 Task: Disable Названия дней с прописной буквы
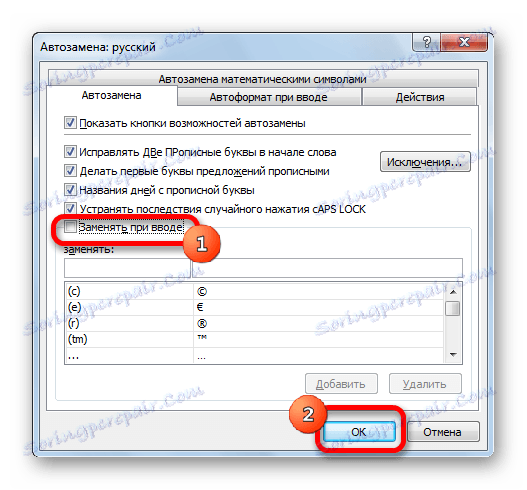tap(70, 190)
